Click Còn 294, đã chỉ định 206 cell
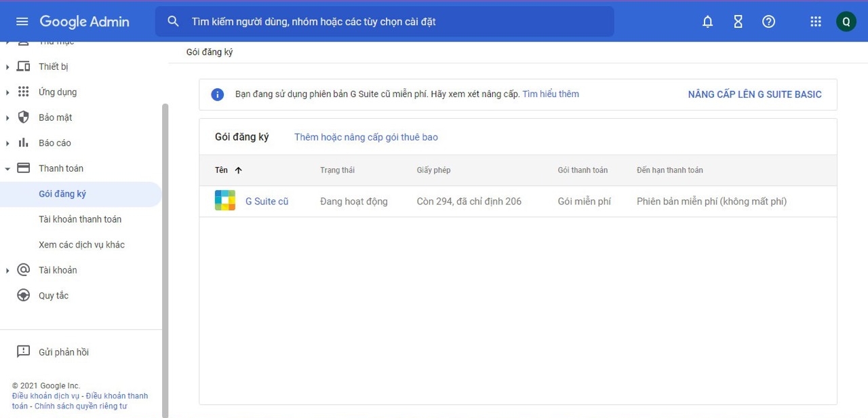868x418 pixels. pyautogui.click(x=469, y=201)
